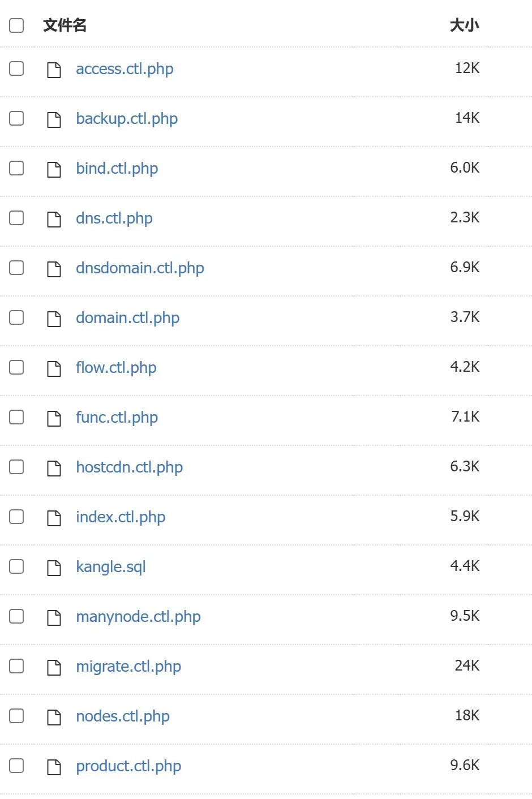Check the box for index.ctl.php
This screenshot has height=799, width=532.
click(x=16, y=517)
